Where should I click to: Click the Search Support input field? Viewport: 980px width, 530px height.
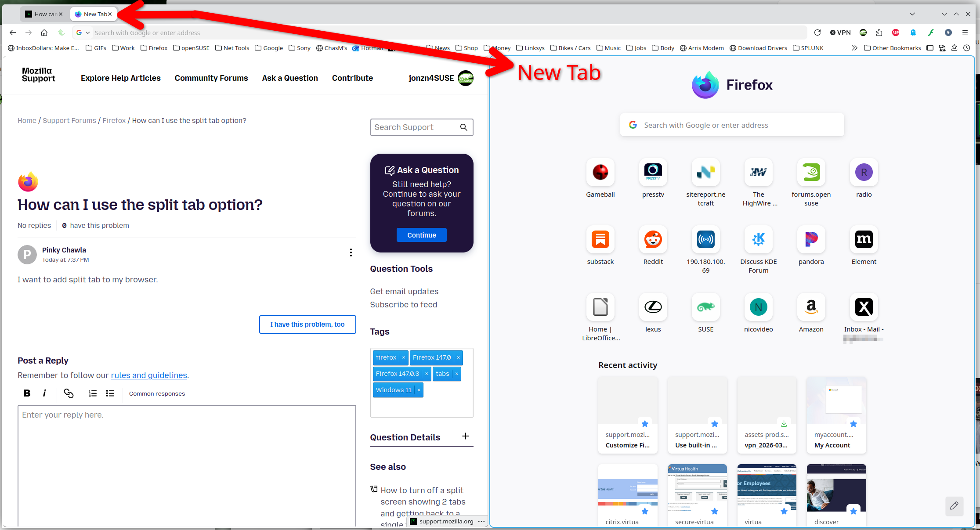click(x=413, y=127)
